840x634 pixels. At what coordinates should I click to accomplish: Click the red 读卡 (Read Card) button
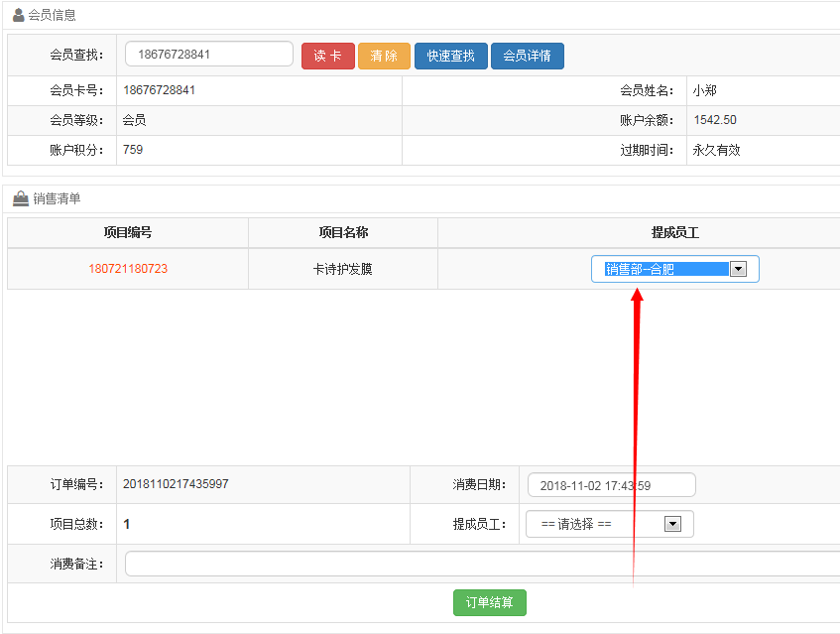(327, 56)
